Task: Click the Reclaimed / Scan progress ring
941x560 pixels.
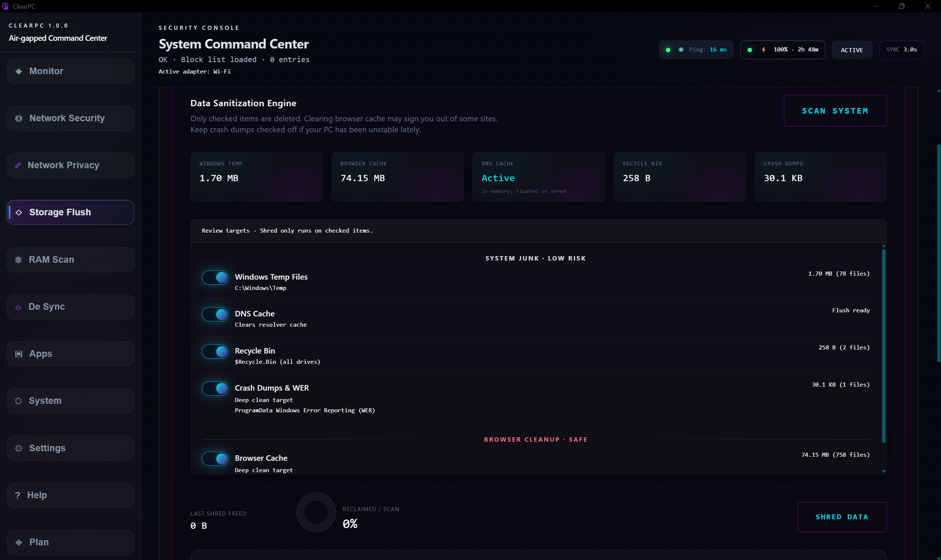Action: tap(316, 512)
